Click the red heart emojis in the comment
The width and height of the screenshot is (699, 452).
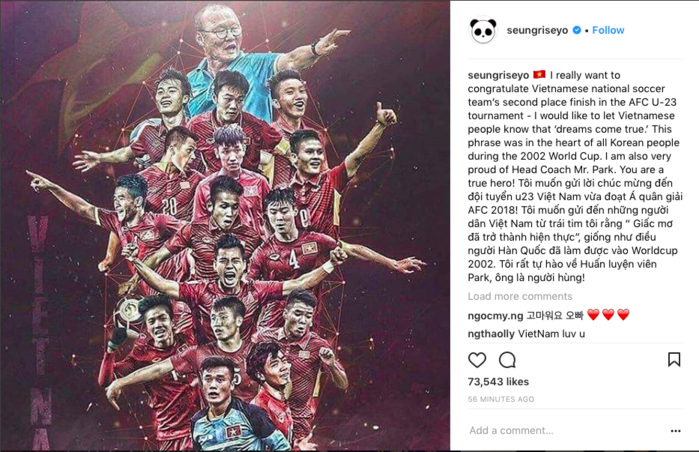click(x=608, y=315)
